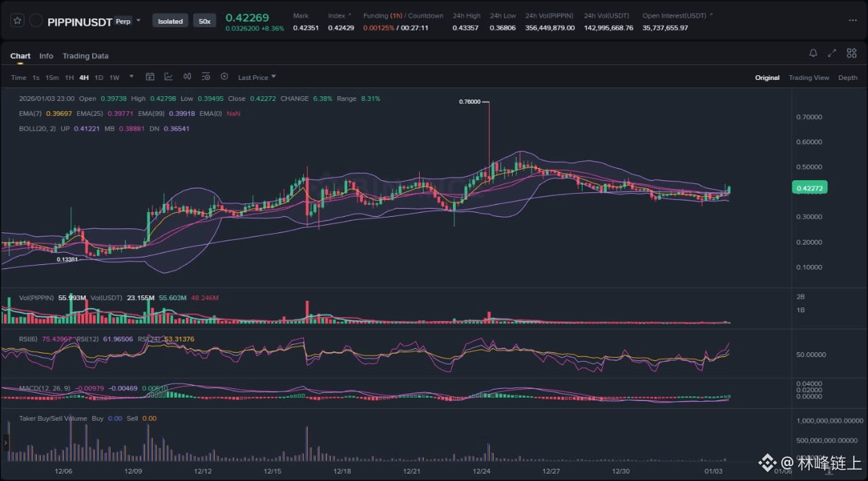
Task: Open the technical indicators line-chart icon
Action: coord(168,77)
